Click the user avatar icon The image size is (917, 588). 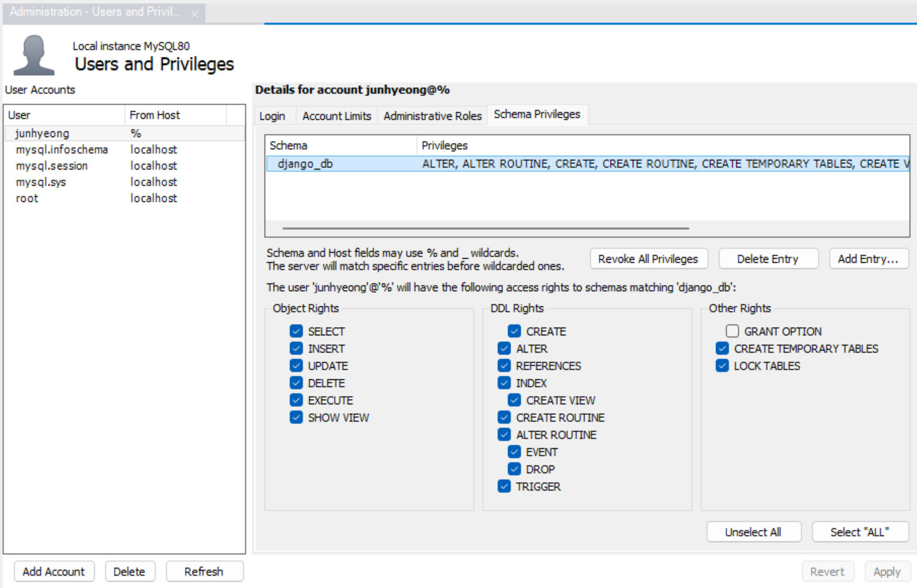click(x=34, y=55)
